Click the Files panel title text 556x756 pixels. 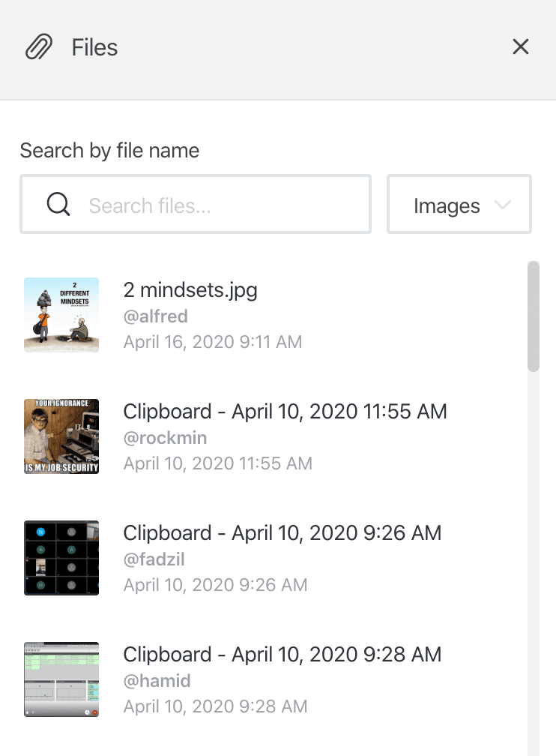94,48
